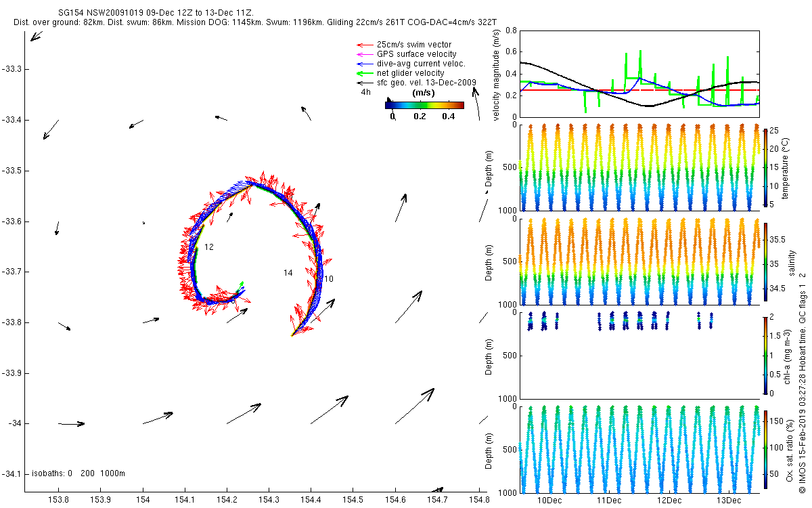Image resolution: width=812 pixels, height=508 pixels.
Task: Click track waypoint label 10
Action: click(329, 278)
